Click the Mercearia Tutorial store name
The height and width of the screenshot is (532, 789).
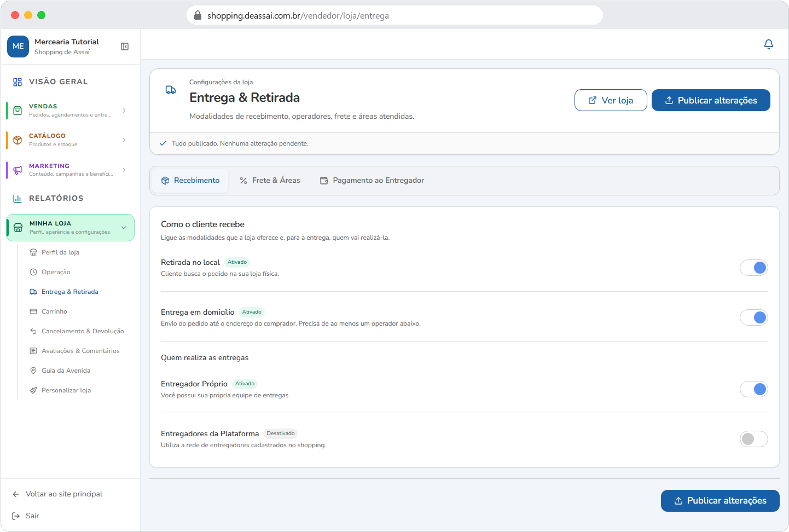[67, 42]
